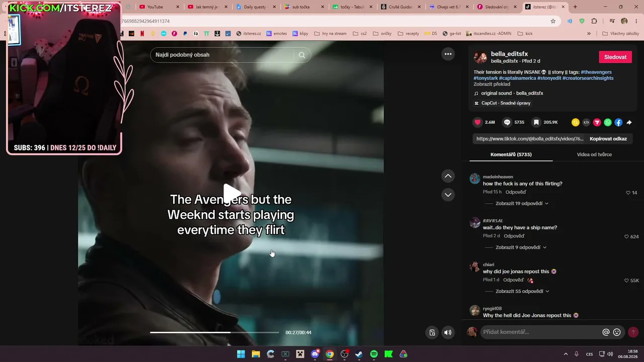This screenshot has height=362, width=644.
Task: Switch to the 'sub točka' browser tab
Action: (303, 7)
